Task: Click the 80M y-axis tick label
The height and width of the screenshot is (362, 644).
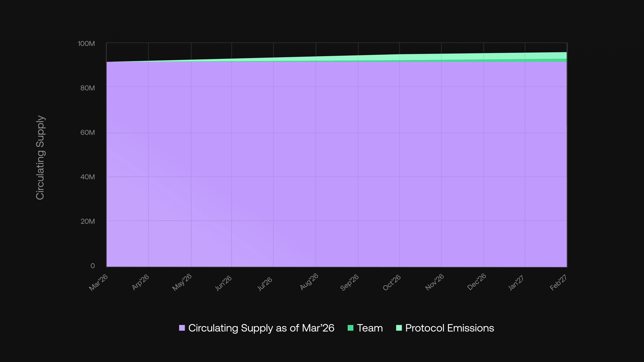Action: (88, 88)
